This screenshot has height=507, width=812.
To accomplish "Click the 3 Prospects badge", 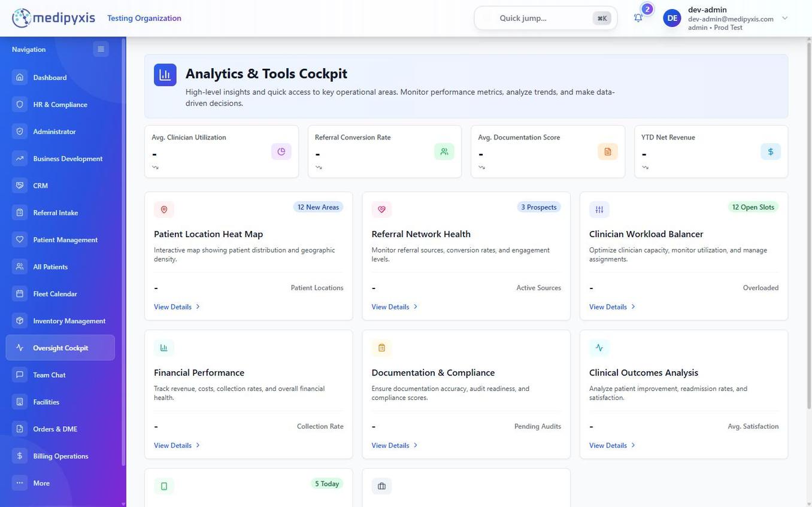I will 539,207.
